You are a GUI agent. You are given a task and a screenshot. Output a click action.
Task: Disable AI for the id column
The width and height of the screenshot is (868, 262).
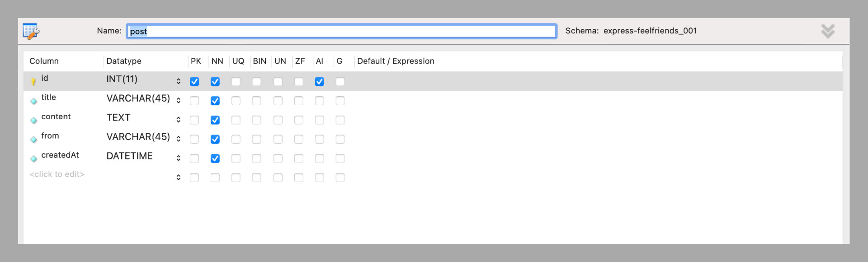[x=320, y=82]
